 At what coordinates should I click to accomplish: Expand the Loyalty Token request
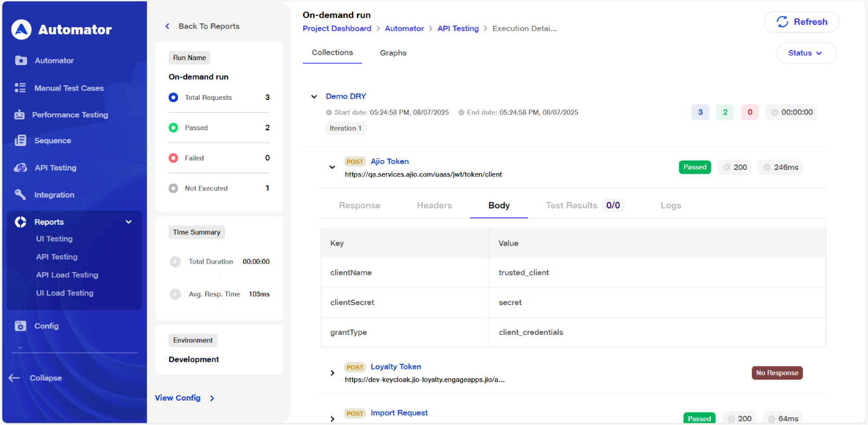tap(332, 373)
